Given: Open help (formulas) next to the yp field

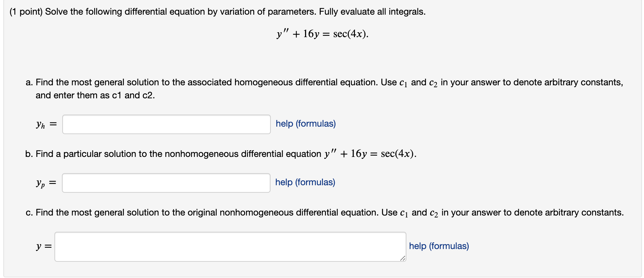Looking at the screenshot, I should (x=305, y=182).
